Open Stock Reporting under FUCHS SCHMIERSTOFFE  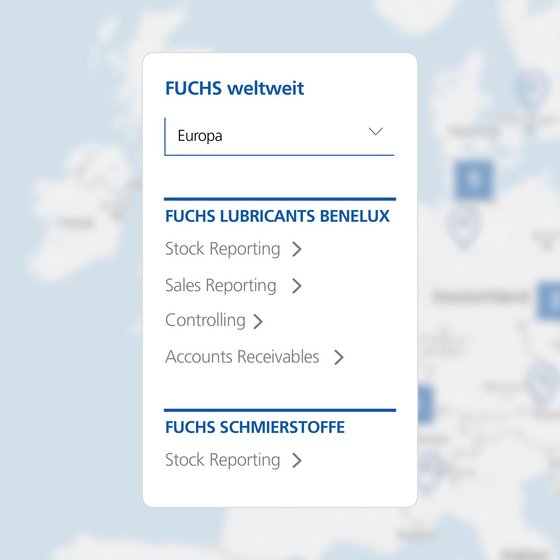tap(222, 460)
